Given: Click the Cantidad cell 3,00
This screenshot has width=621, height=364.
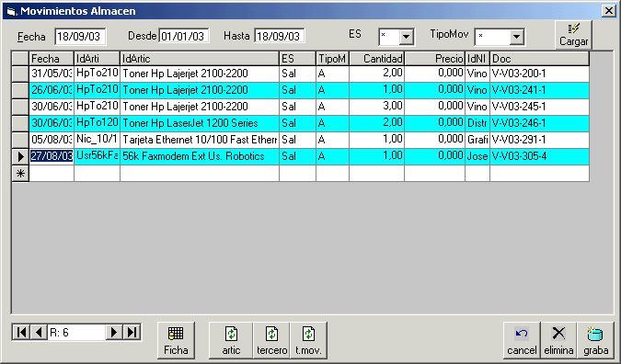Looking at the screenshot, I should coord(376,107).
